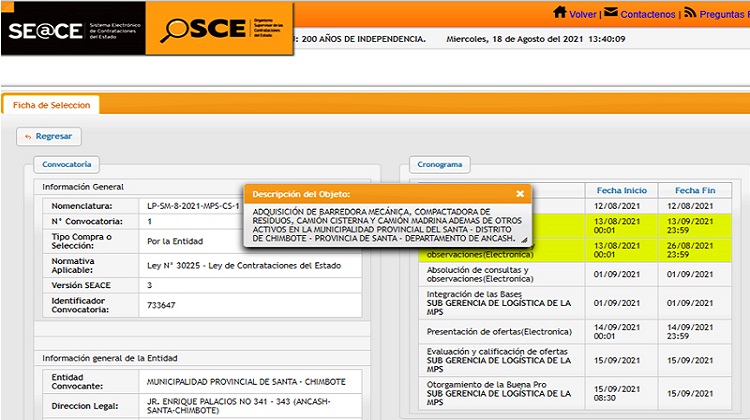Image resolution: width=750 pixels, height=420 pixels.
Task: Open the Volver link
Action: 583,14
